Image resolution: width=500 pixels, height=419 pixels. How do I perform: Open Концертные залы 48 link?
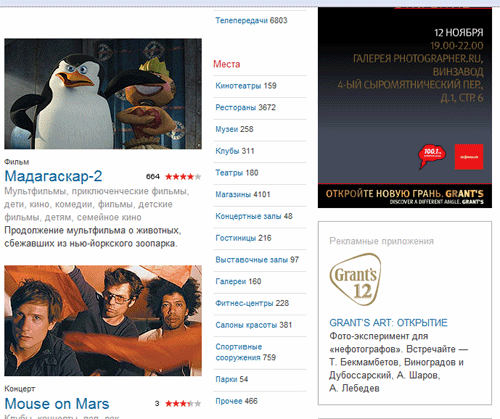click(x=254, y=216)
